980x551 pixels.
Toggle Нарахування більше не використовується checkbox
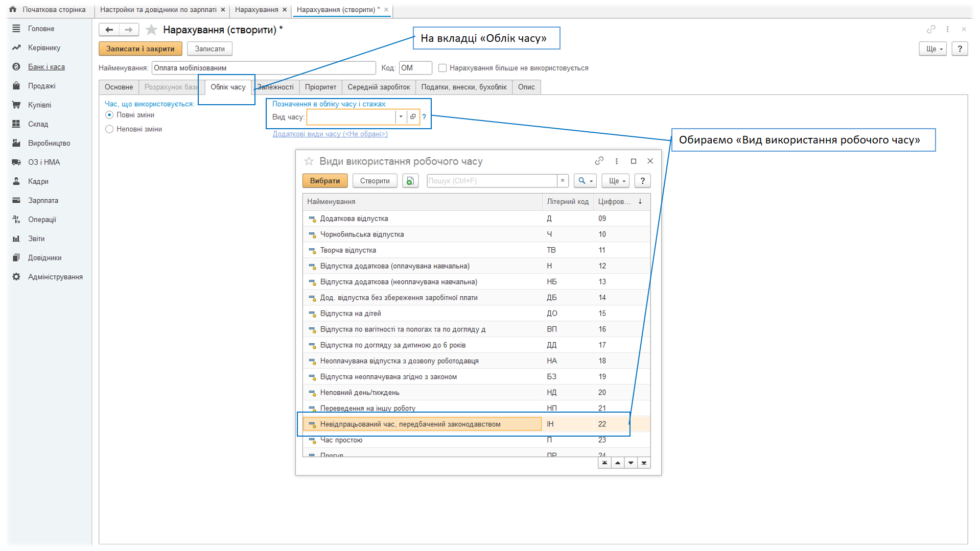click(x=442, y=68)
